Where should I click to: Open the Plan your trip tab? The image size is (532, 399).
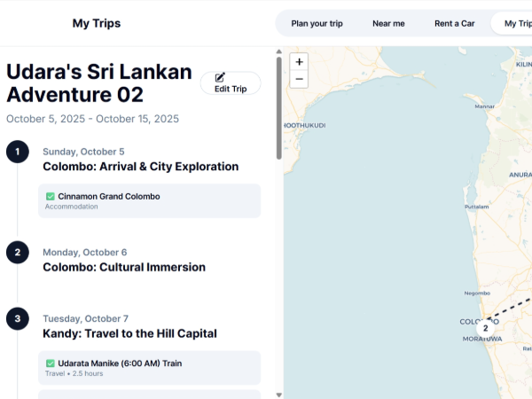click(317, 23)
